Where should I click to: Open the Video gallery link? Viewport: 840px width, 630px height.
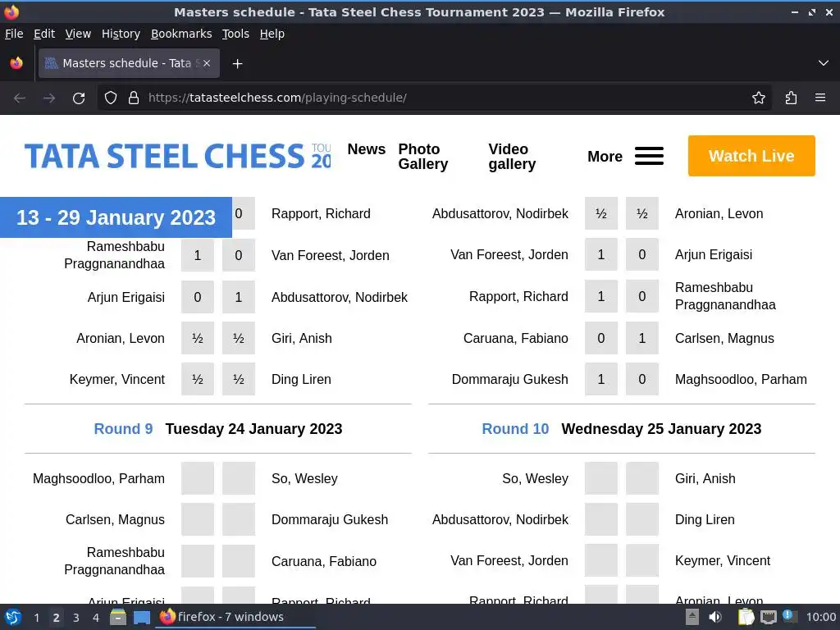(x=512, y=157)
